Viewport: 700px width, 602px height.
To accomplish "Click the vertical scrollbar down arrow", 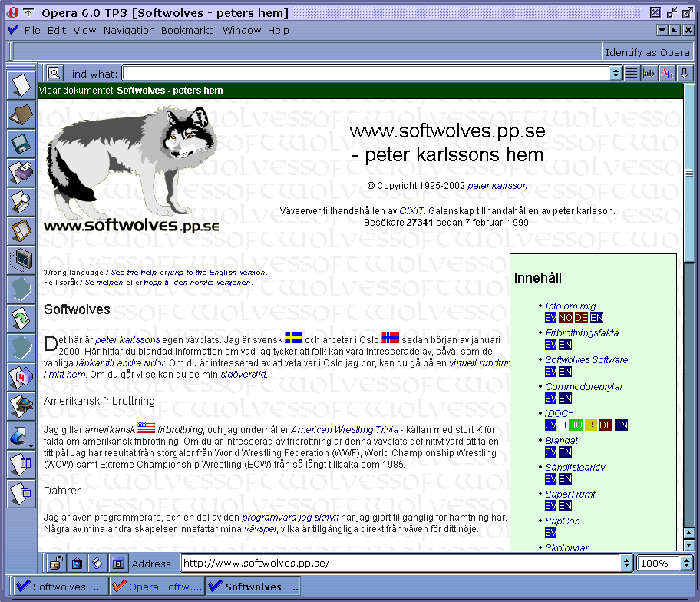I will (689, 546).
